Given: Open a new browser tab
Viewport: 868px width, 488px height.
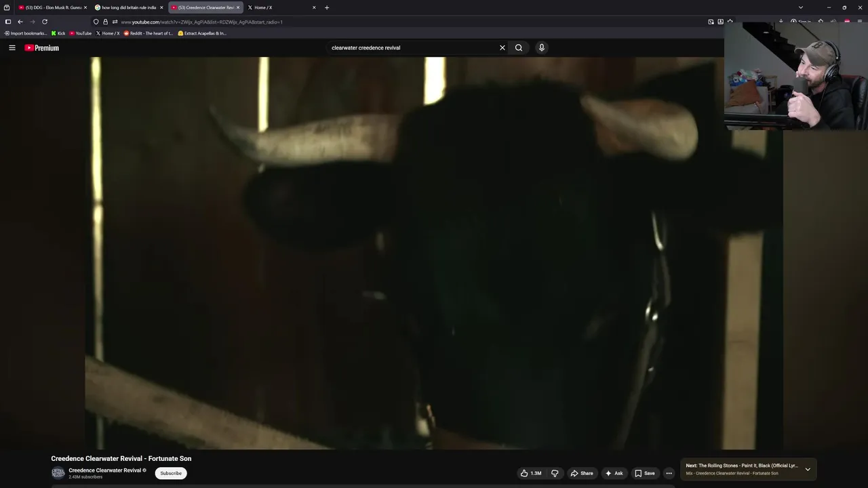Looking at the screenshot, I should click(327, 7).
